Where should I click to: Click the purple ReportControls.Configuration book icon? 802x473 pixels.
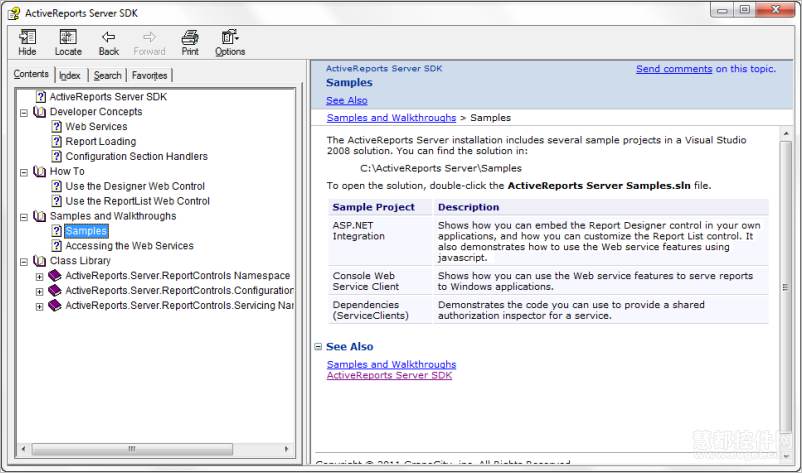[55, 290]
